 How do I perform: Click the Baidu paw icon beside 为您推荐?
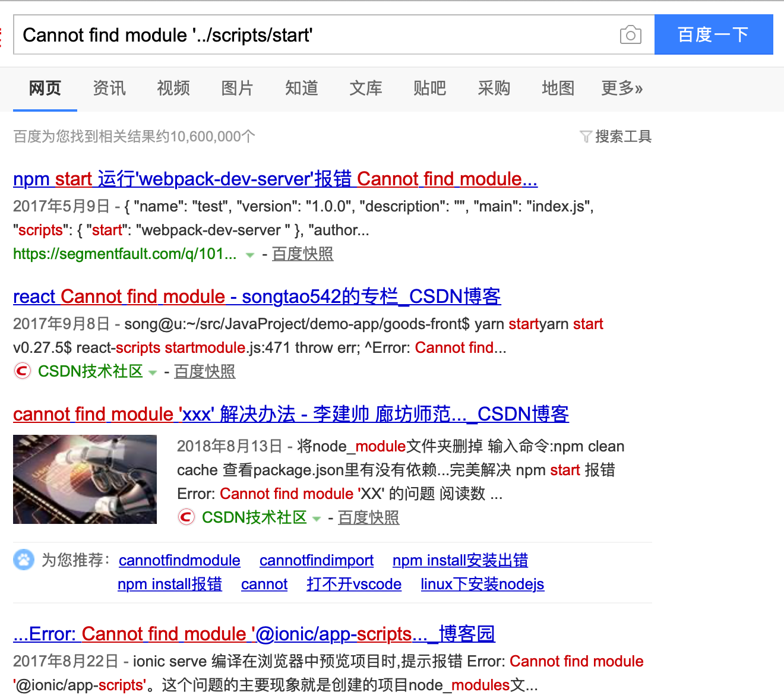click(23, 560)
